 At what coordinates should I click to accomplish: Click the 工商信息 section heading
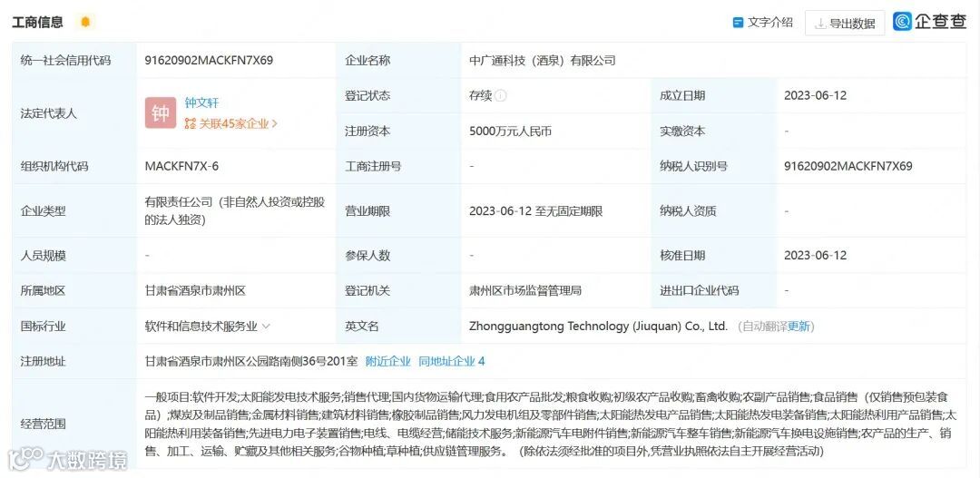[x=37, y=23]
